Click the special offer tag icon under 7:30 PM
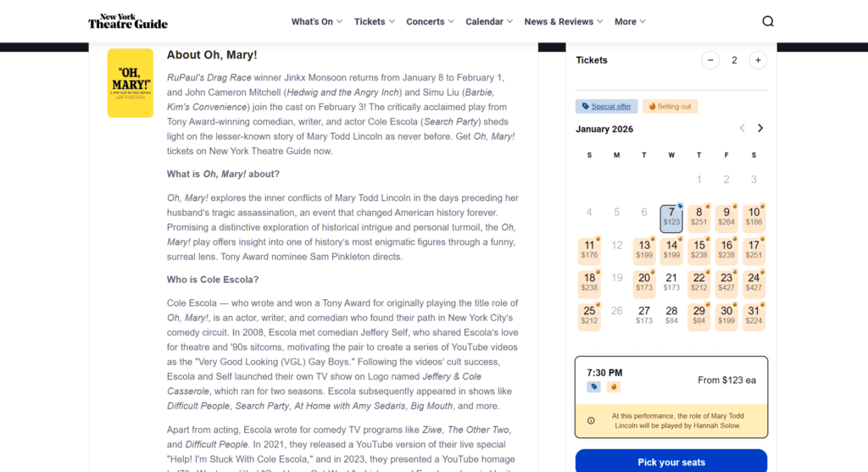868x472 pixels. [594, 386]
